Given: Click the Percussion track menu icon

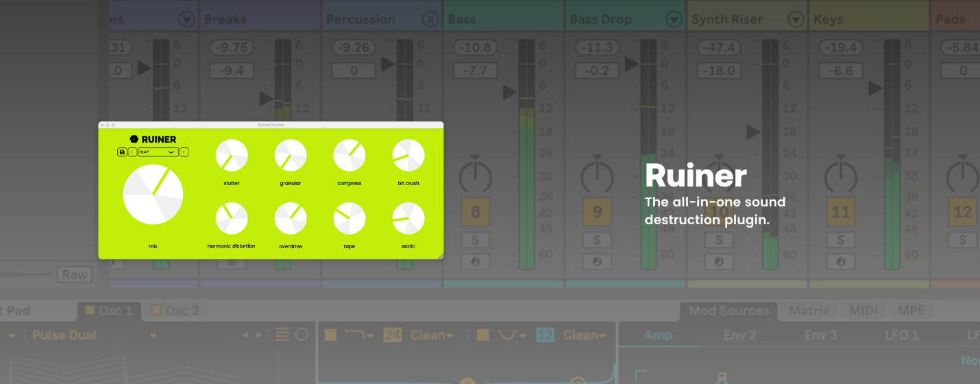Looking at the screenshot, I should tap(430, 19).
